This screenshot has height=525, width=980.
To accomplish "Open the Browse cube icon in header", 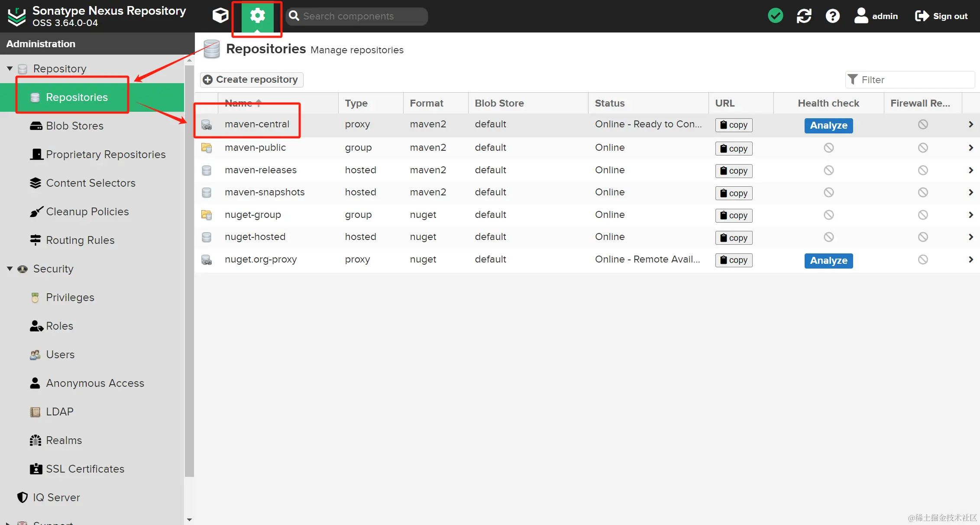I will (x=220, y=16).
